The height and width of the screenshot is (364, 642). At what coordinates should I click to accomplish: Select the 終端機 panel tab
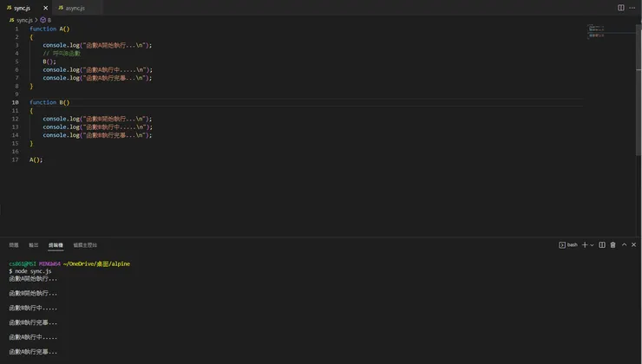pyautogui.click(x=56, y=245)
